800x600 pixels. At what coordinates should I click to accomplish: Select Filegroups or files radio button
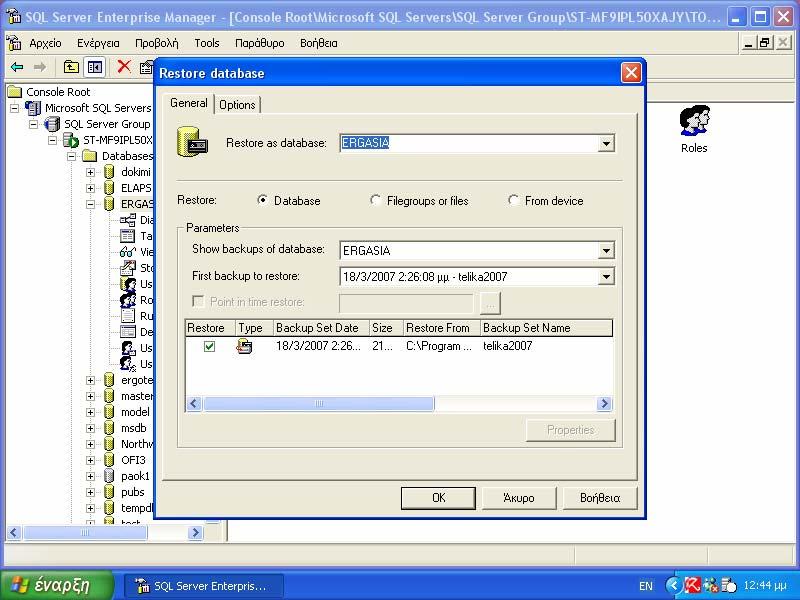375,200
